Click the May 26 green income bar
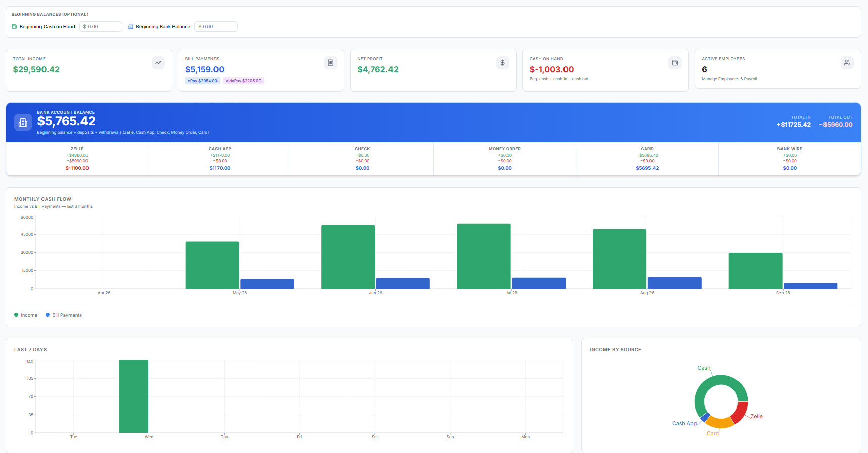This screenshot has height=453, width=868. click(x=212, y=265)
